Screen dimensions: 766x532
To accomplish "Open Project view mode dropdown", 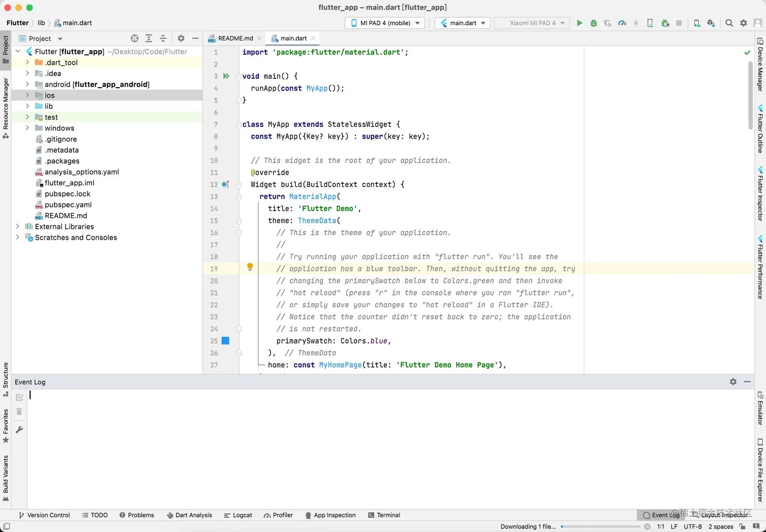I will pyautogui.click(x=41, y=38).
